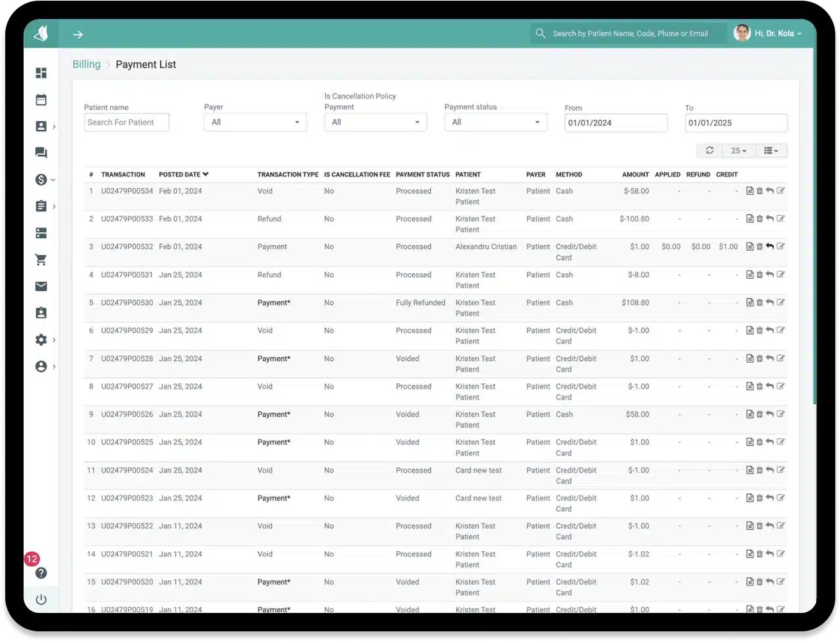Delete transaction U02479P00534 using trash icon
840x643 pixels.
760,191
